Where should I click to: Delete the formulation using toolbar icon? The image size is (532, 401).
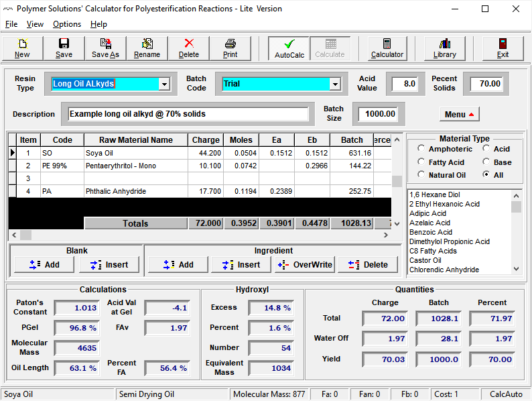click(x=188, y=48)
